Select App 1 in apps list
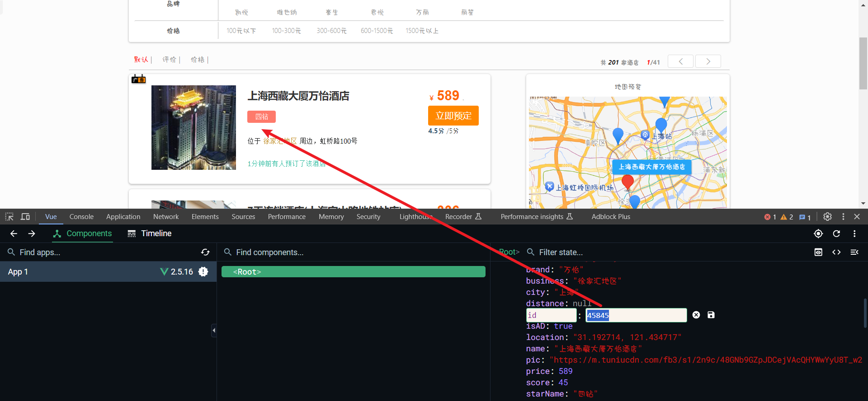The width and height of the screenshot is (868, 401). point(108,271)
